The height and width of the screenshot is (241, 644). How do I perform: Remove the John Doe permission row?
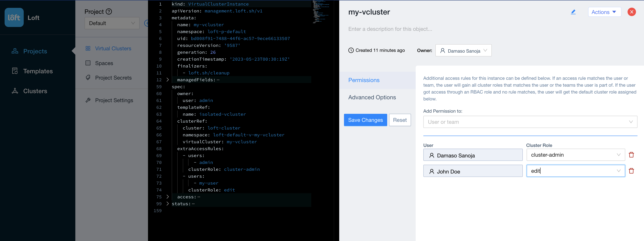pos(632,171)
